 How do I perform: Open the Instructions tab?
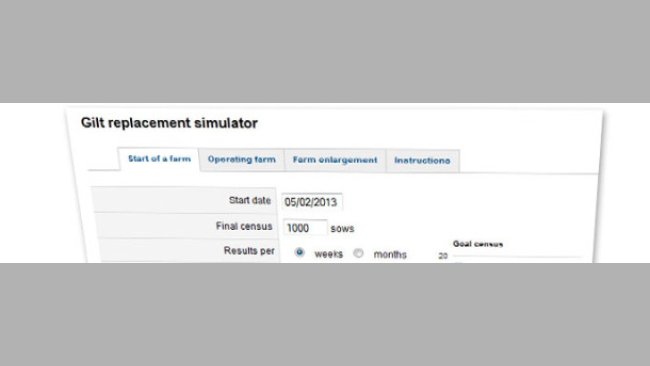pyautogui.click(x=422, y=160)
